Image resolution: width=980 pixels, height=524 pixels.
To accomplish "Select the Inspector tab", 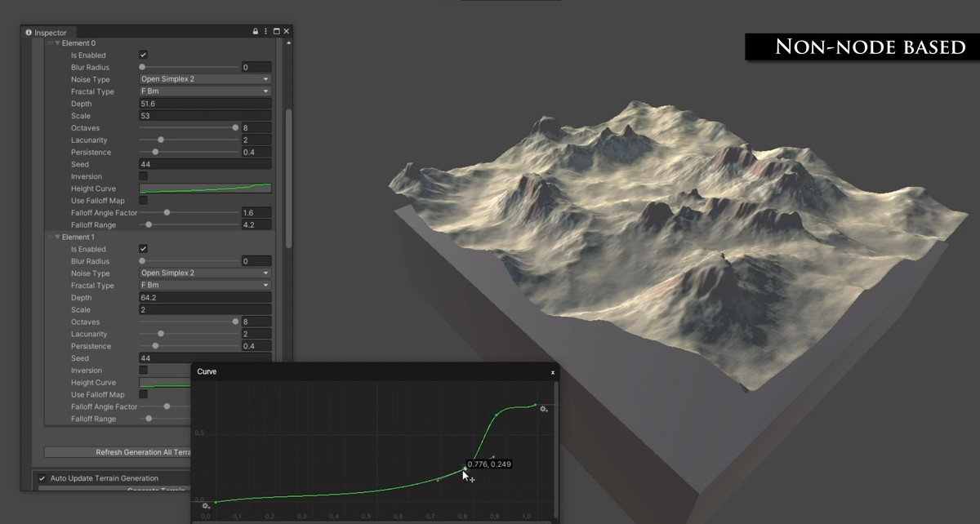I will point(47,33).
